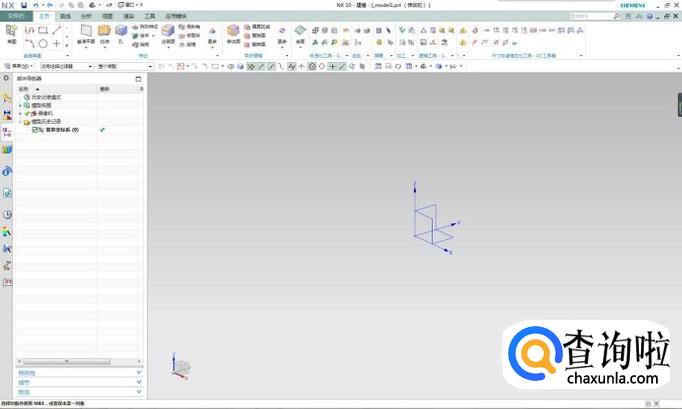Switch to the View ribbon tab
682x409 pixels.
pyautogui.click(x=107, y=16)
